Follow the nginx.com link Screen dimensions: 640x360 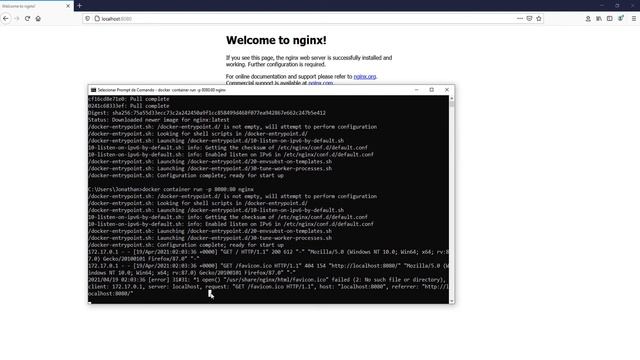pos(320,83)
